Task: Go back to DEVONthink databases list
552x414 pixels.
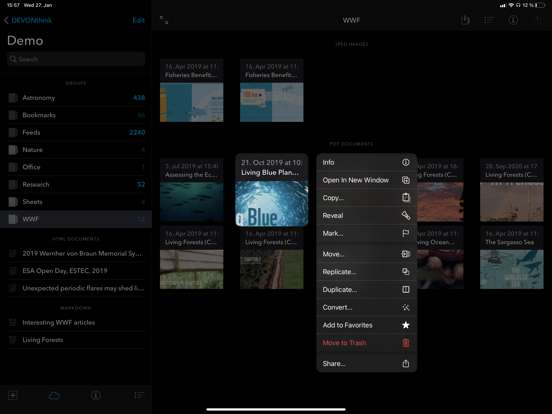Action: click(x=28, y=20)
